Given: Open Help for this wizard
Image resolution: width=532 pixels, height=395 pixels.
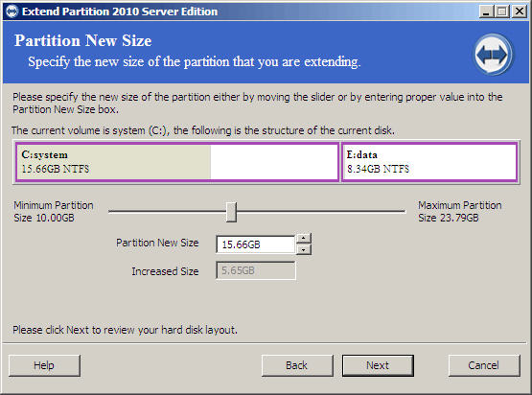Looking at the screenshot, I should 44,365.
